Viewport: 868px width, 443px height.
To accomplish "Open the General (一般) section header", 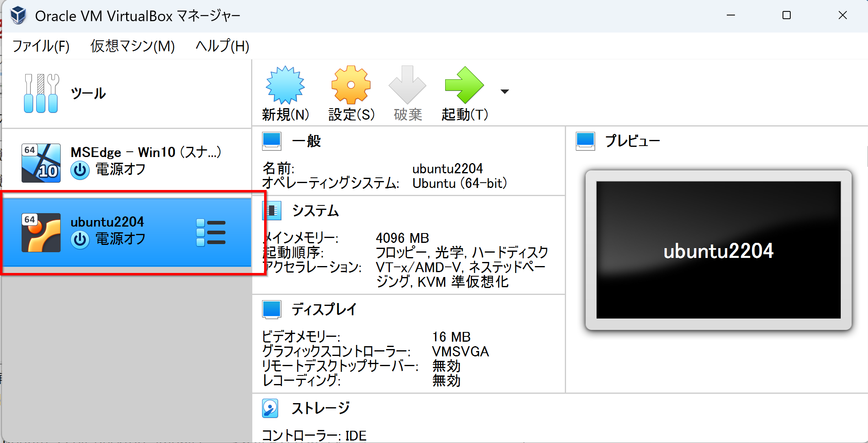I will click(x=306, y=141).
